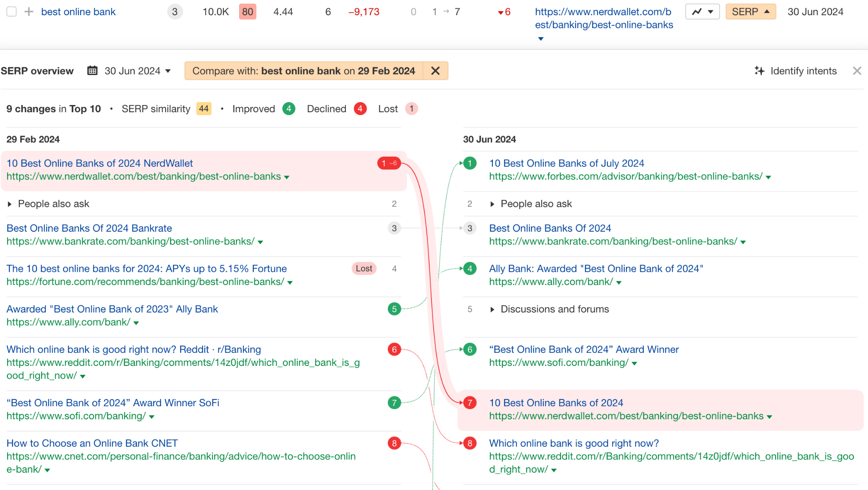Click the sparkle icon beside Identify intents

coord(759,71)
